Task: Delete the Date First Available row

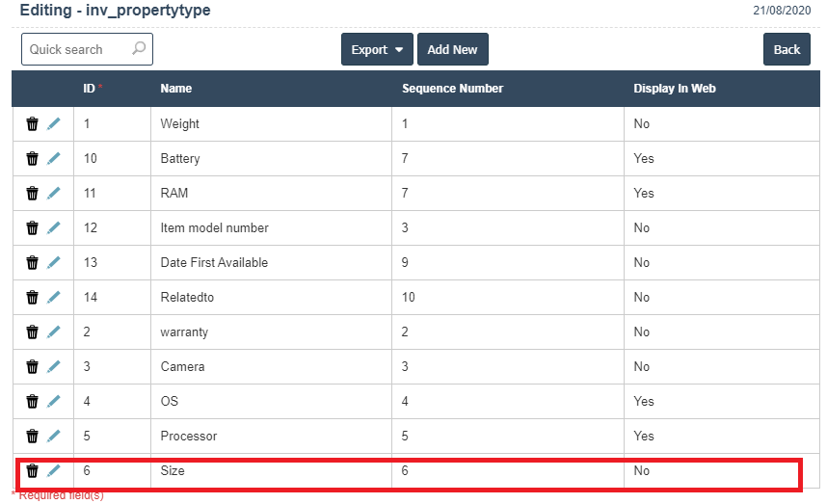Action: pyautogui.click(x=32, y=262)
